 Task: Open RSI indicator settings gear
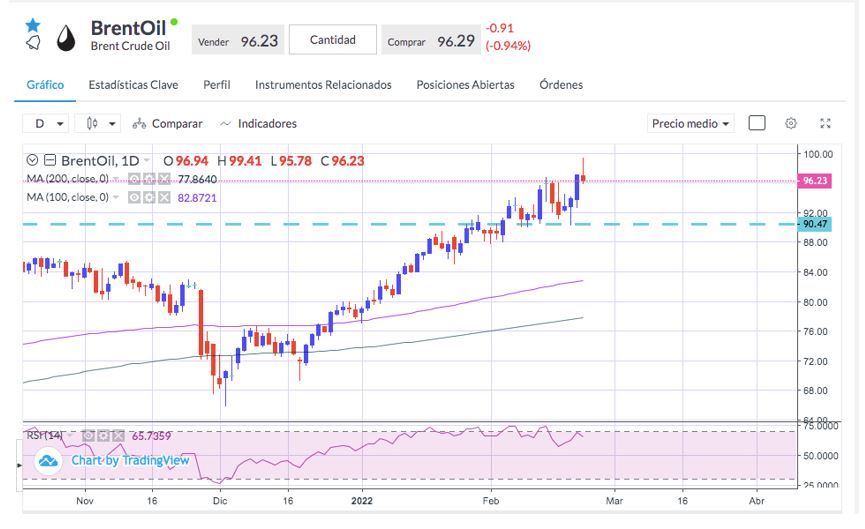click(103, 436)
